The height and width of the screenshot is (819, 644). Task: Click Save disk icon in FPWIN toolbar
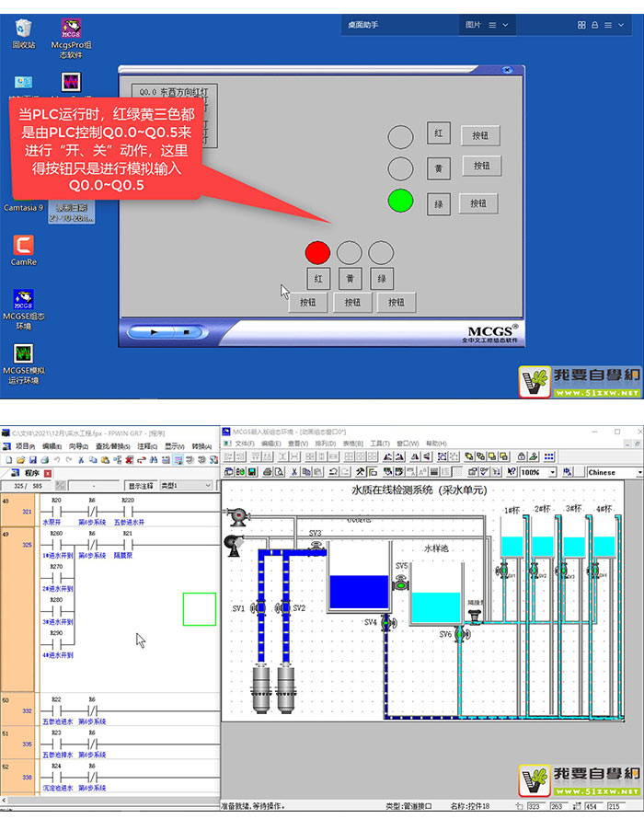point(33,459)
